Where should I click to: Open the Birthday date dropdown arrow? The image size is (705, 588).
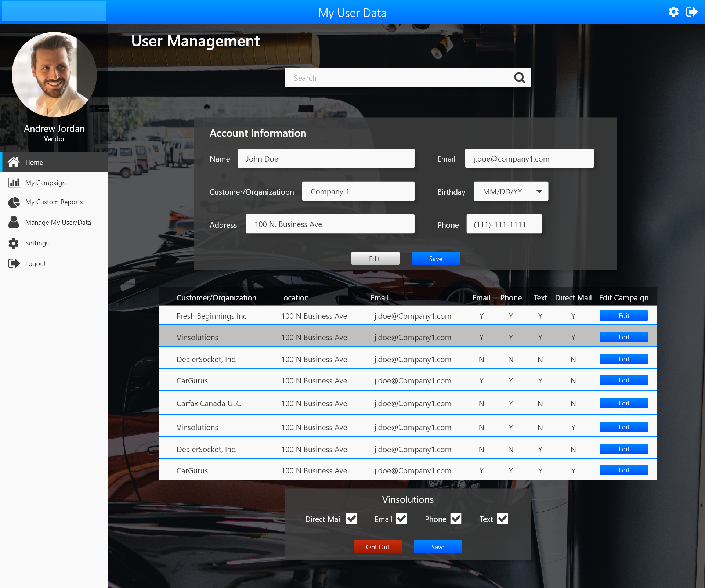point(539,191)
